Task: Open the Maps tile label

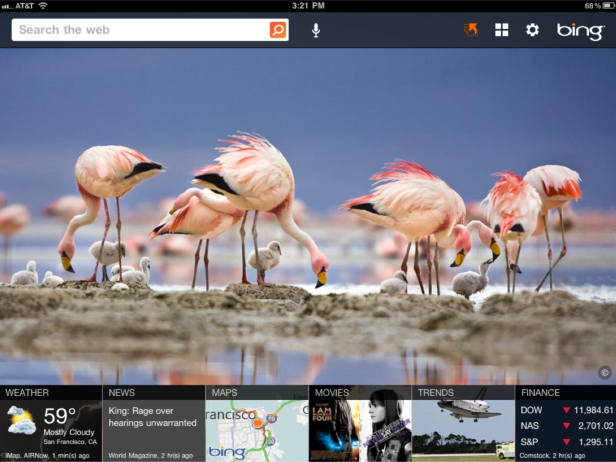Action: point(225,393)
